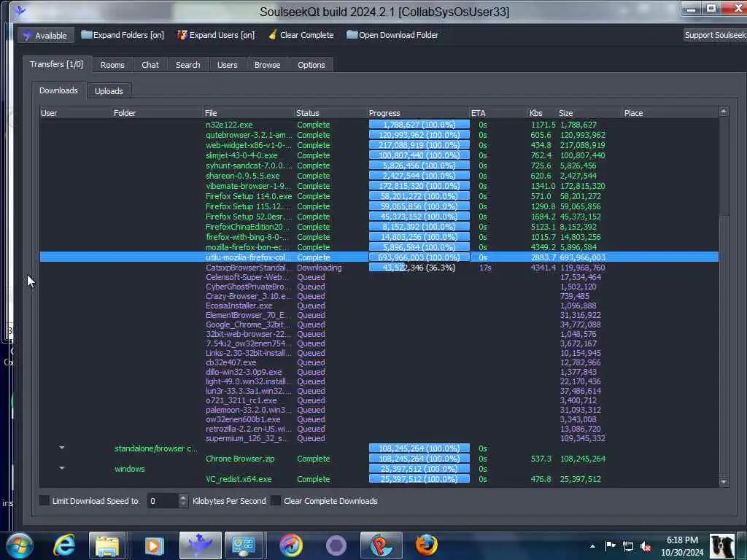Select the VC_redist.x64.exe row
Viewport: 747px width, 560px height.
[x=379, y=479]
